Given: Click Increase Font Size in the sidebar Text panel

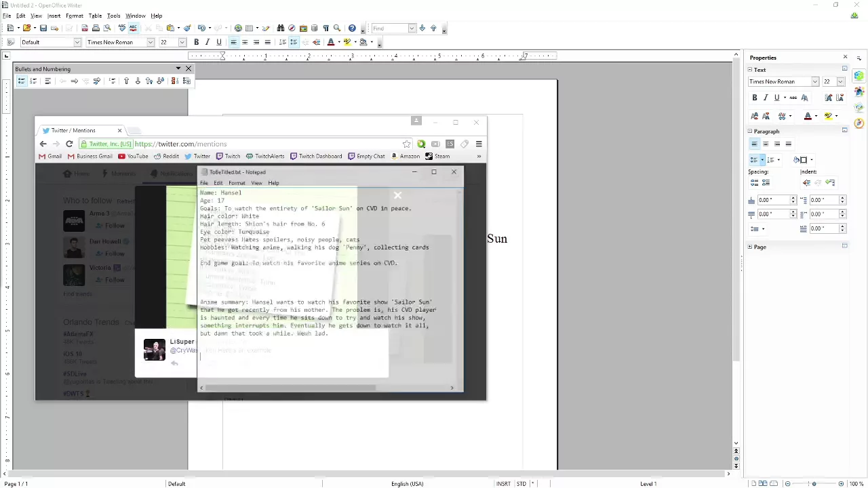Looking at the screenshot, I should pyautogui.click(x=829, y=98).
